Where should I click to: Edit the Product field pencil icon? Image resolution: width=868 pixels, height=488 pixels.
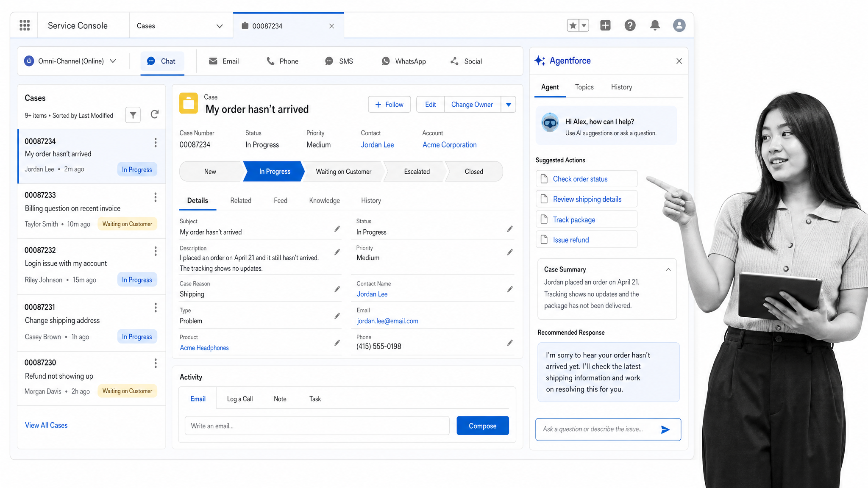click(337, 343)
